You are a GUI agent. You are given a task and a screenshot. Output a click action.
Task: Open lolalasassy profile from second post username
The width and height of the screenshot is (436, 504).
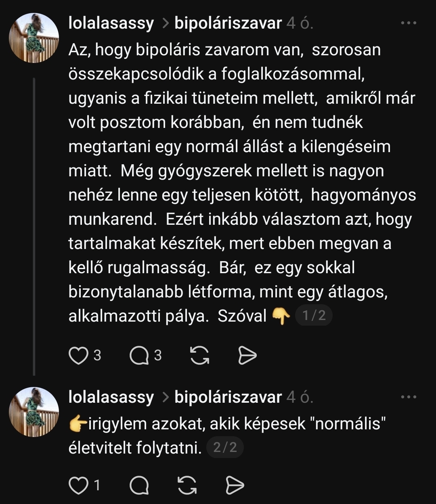[x=111, y=397]
